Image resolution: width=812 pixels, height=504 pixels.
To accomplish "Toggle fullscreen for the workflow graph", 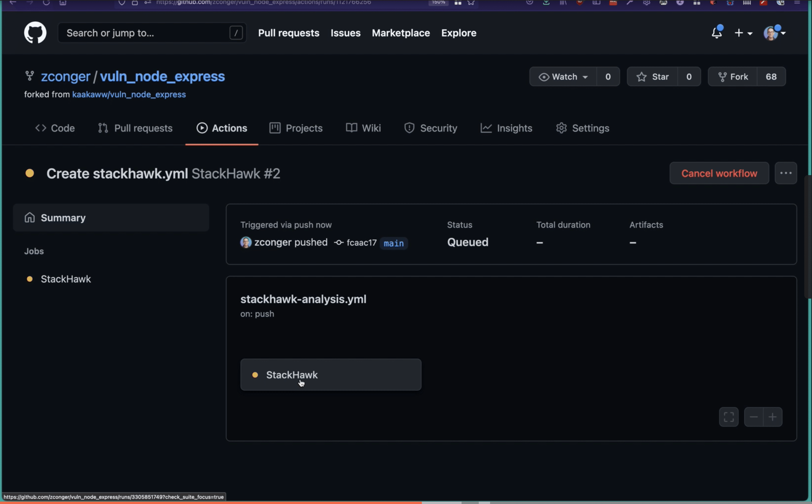I will (729, 417).
